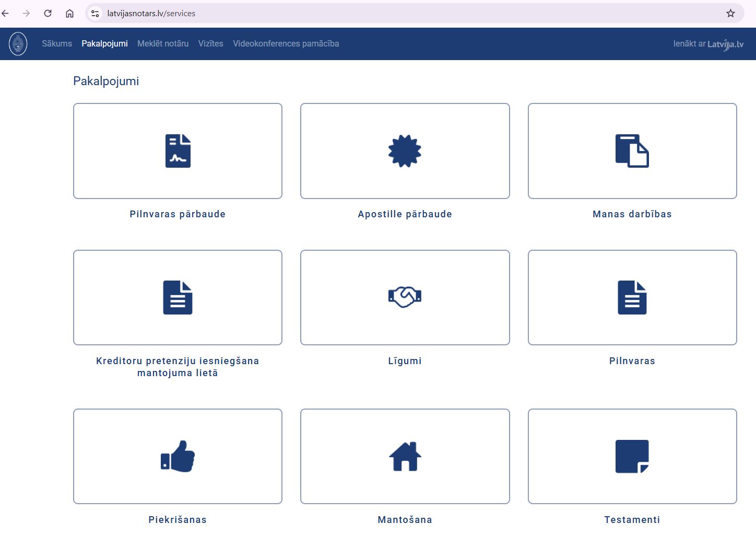Click the browser reload button
Image resolution: width=756 pixels, height=547 pixels.
click(x=48, y=14)
